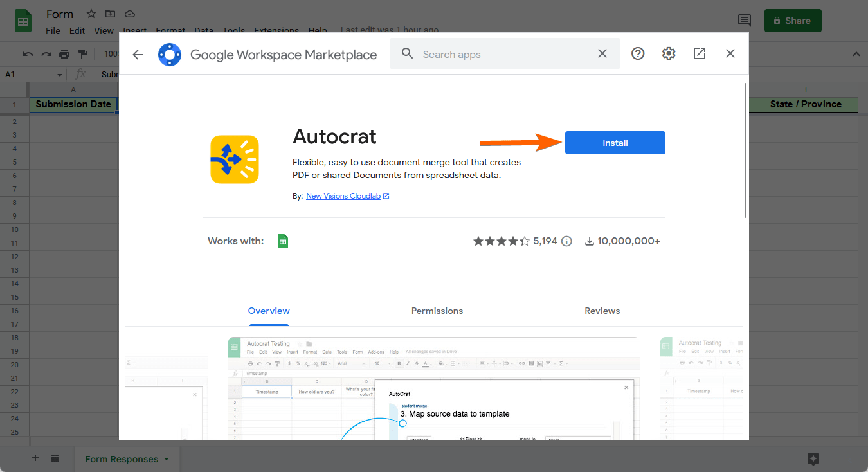Select column I header

point(806,89)
